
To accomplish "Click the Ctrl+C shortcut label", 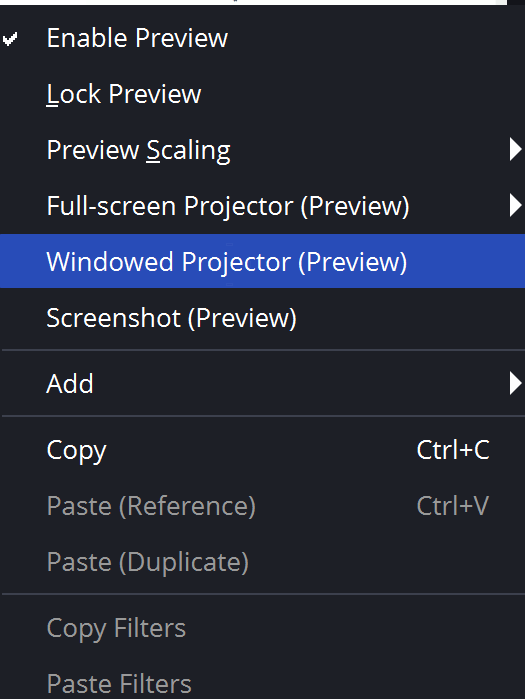I will point(453,450).
